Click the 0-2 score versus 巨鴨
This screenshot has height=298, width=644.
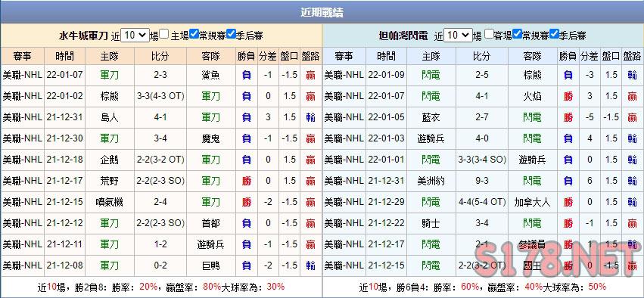(160, 265)
